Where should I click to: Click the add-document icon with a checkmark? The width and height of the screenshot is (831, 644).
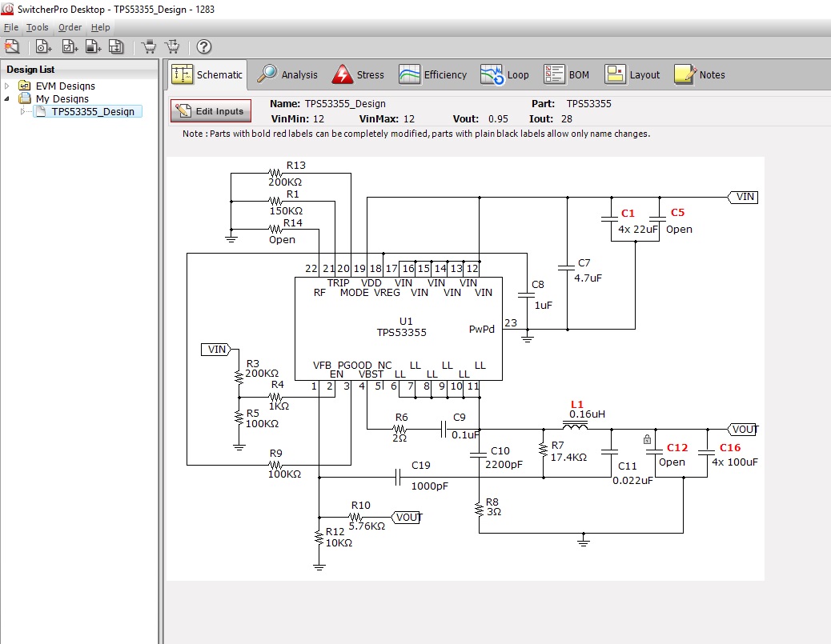pyautogui.click(x=70, y=46)
